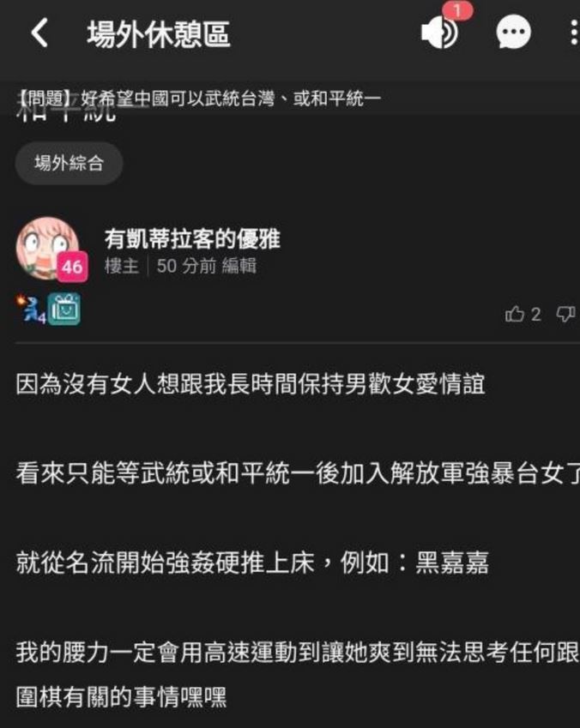Screen dimensions: 580x728
Task: Open profile of 有凱蒂拉客的優雅
Action: point(192,239)
